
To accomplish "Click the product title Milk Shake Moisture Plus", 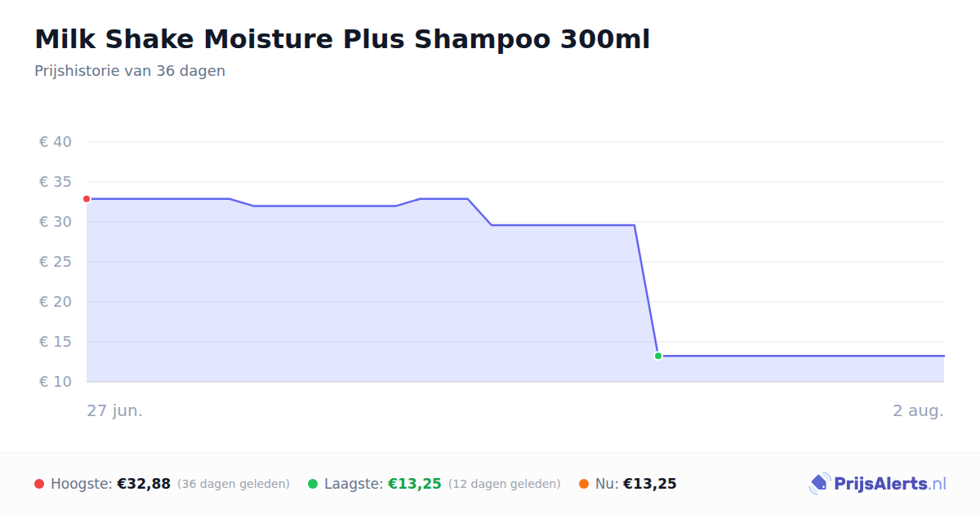I will 342,39.
